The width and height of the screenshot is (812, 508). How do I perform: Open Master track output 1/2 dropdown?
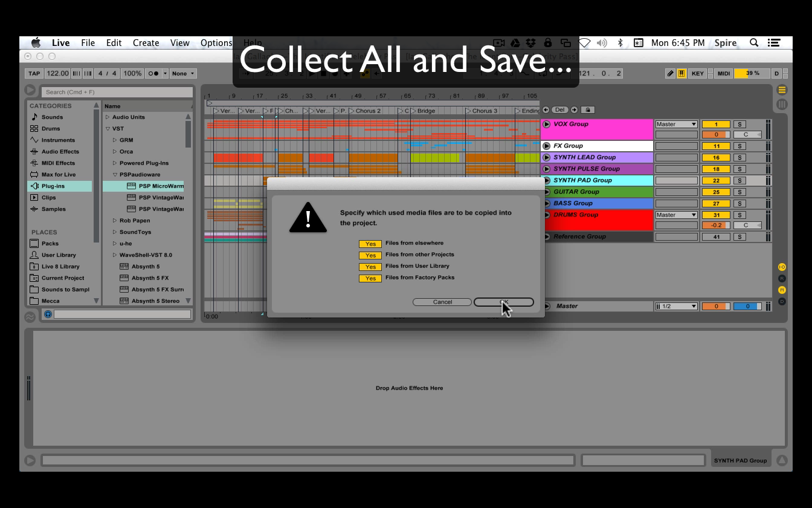click(676, 307)
